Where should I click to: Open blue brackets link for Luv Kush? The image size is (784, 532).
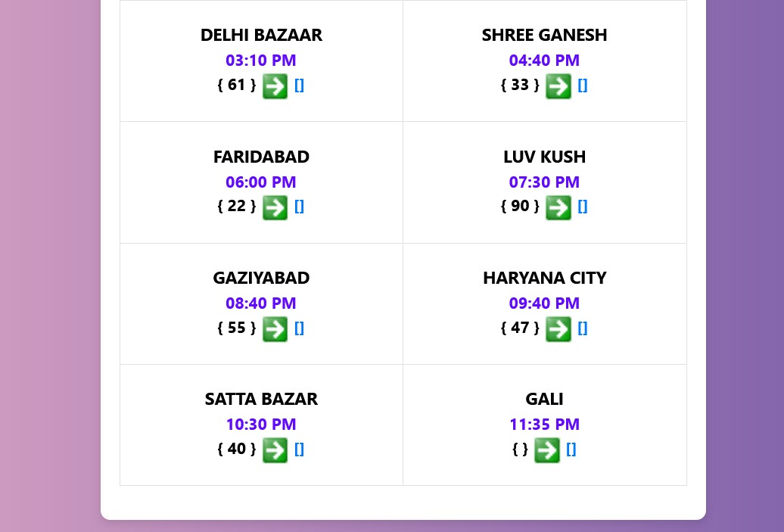[583, 207]
